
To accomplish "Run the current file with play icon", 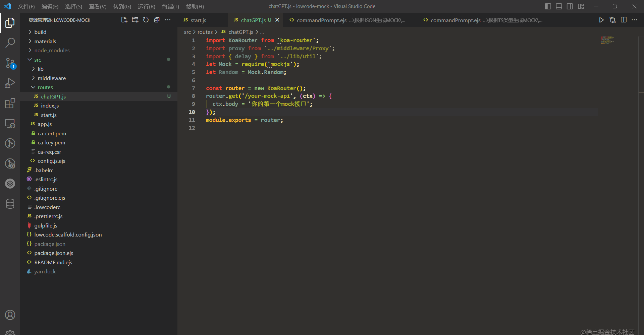I will pyautogui.click(x=601, y=20).
